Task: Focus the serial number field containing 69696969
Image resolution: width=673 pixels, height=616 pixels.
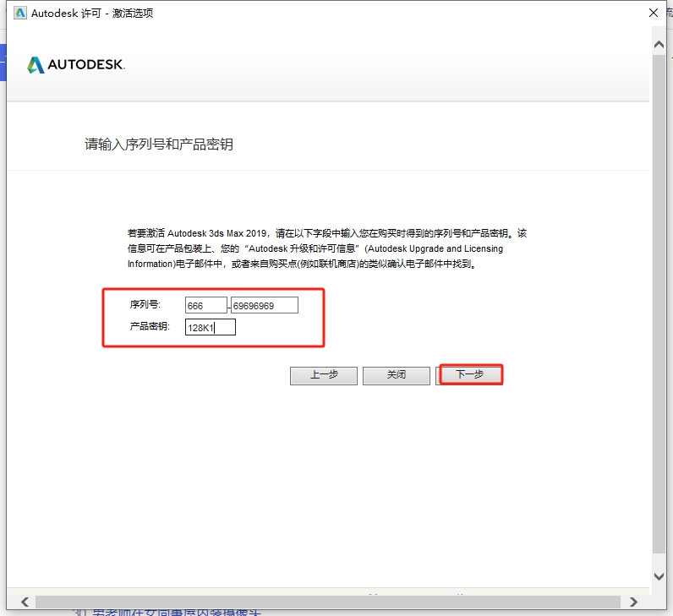Action: [x=265, y=305]
